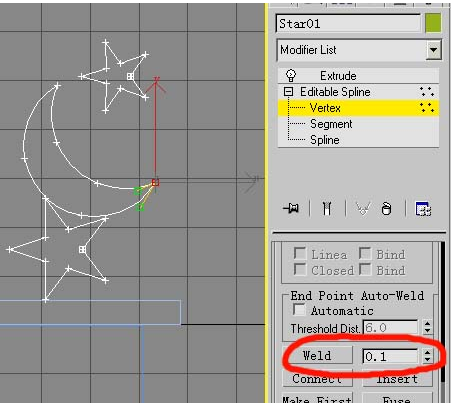Viewport: 453px width, 405px height.
Task: Click the Threshold Dist. spinner arrows
Action: pos(427,327)
